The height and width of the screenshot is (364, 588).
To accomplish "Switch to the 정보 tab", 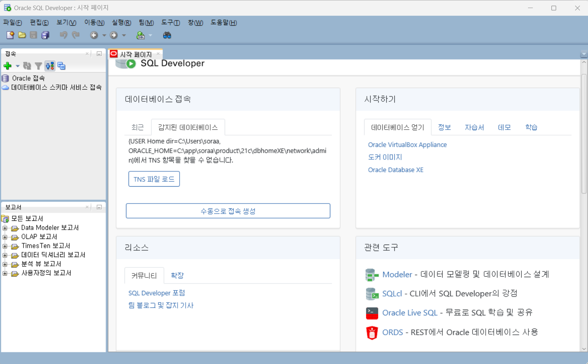I will coord(444,127).
